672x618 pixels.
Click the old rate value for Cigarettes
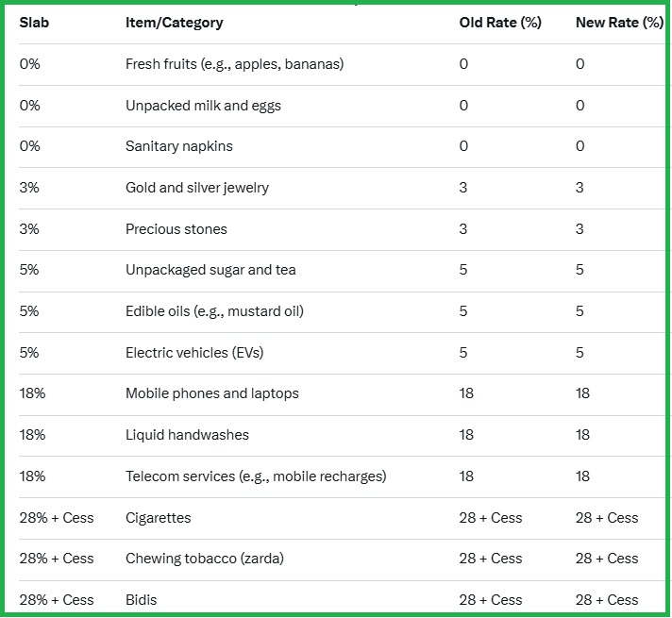(x=491, y=518)
